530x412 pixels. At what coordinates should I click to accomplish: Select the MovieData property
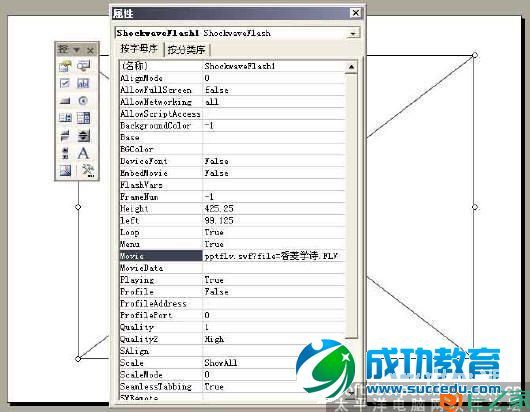tap(161, 268)
